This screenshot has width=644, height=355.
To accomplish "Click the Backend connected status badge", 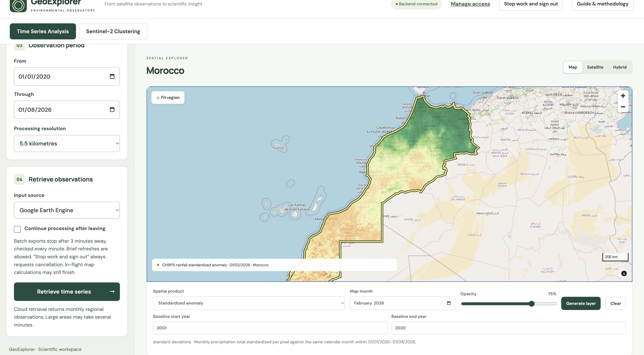I will 416,4.
